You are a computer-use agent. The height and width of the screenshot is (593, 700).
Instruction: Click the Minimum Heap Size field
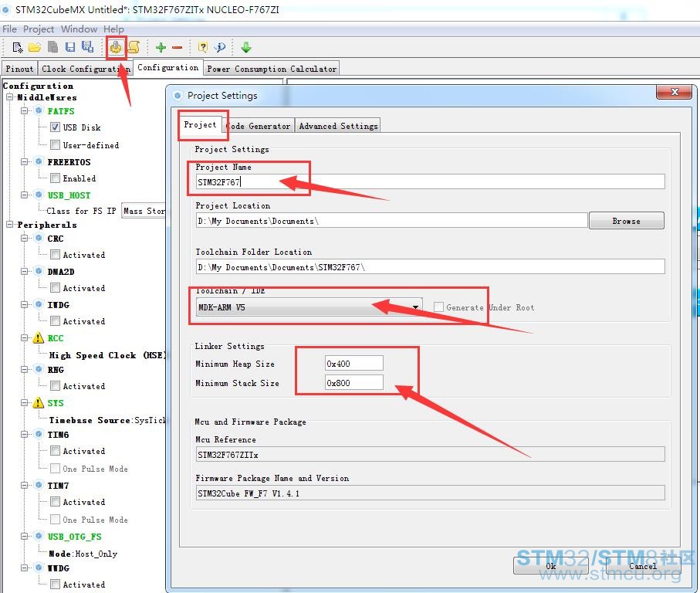[354, 364]
